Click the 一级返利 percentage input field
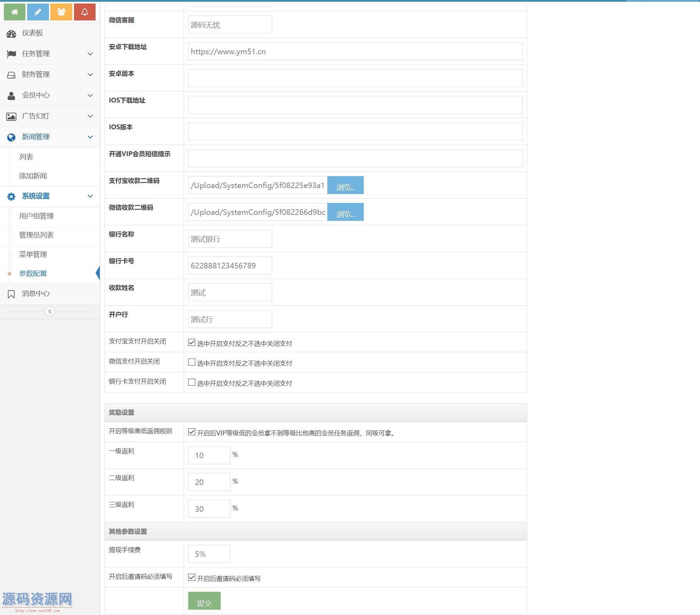 (209, 455)
